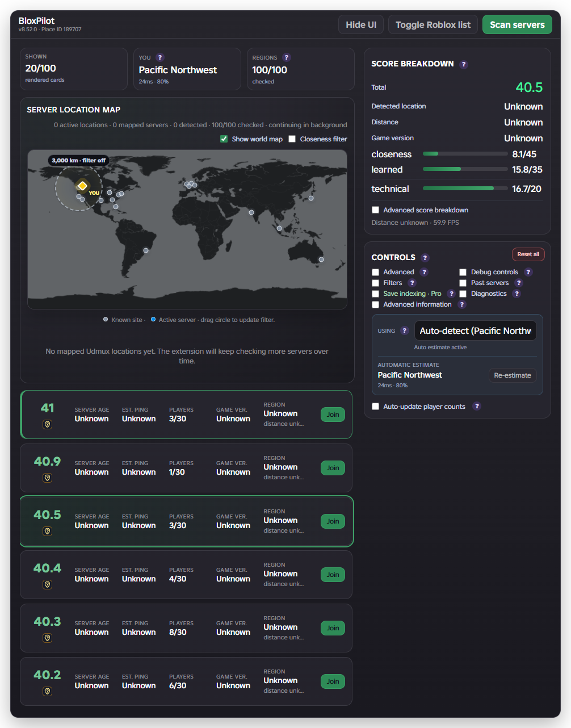This screenshot has width=571, height=728.
Task: Enable Advanced information checkbox
Action: pos(375,304)
